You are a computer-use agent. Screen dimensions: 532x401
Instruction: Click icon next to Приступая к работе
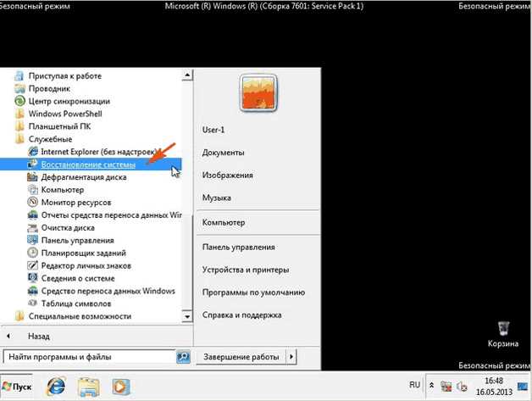(19, 75)
